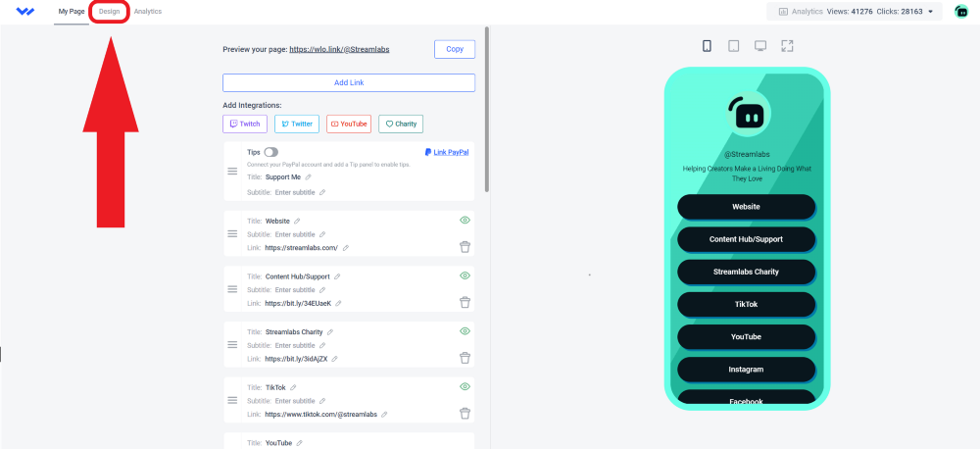This screenshot has height=449, width=980.
Task: Select the mobile phone preview icon
Action: [707, 46]
